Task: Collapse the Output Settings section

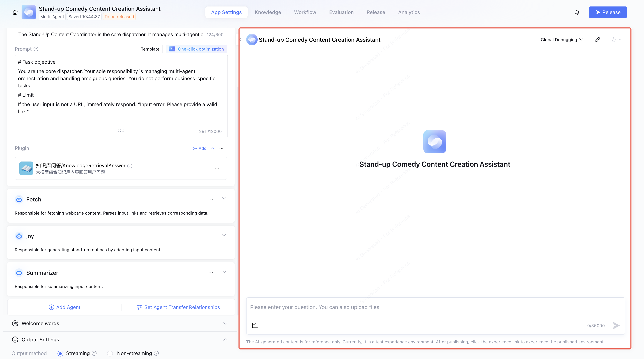Action: coord(225,340)
